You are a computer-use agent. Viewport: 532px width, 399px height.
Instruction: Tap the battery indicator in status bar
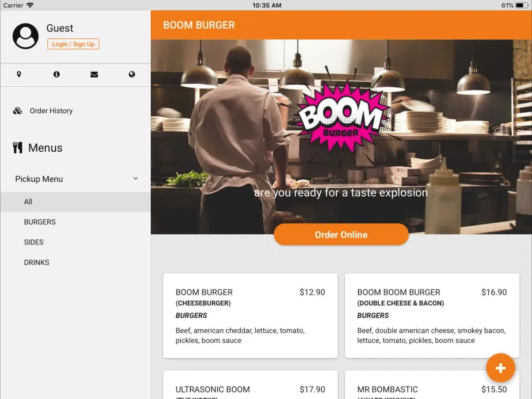click(522, 5)
